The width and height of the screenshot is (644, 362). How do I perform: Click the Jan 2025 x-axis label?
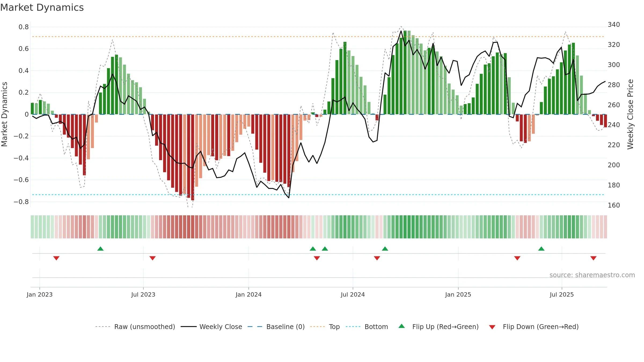coord(458,294)
